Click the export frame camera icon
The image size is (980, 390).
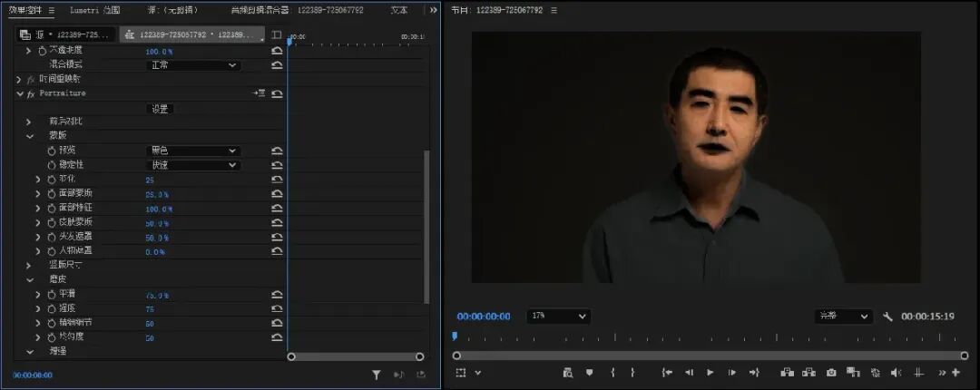click(x=830, y=373)
